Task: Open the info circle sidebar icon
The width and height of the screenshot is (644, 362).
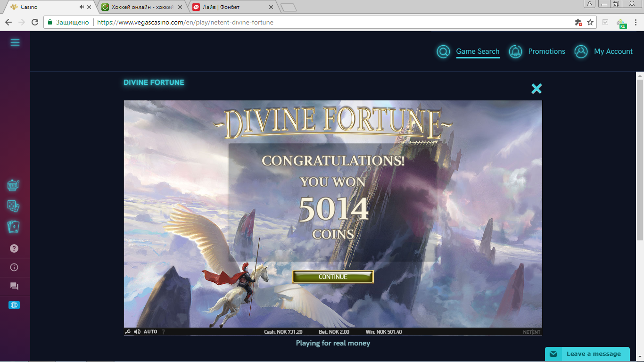Action: (x=14, y=267)
